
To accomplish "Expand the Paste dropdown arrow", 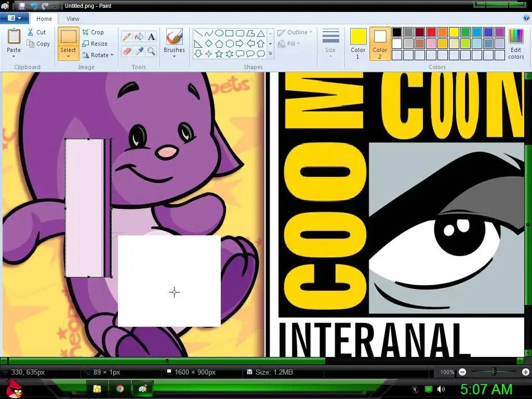I will click(x=14, y=56).
